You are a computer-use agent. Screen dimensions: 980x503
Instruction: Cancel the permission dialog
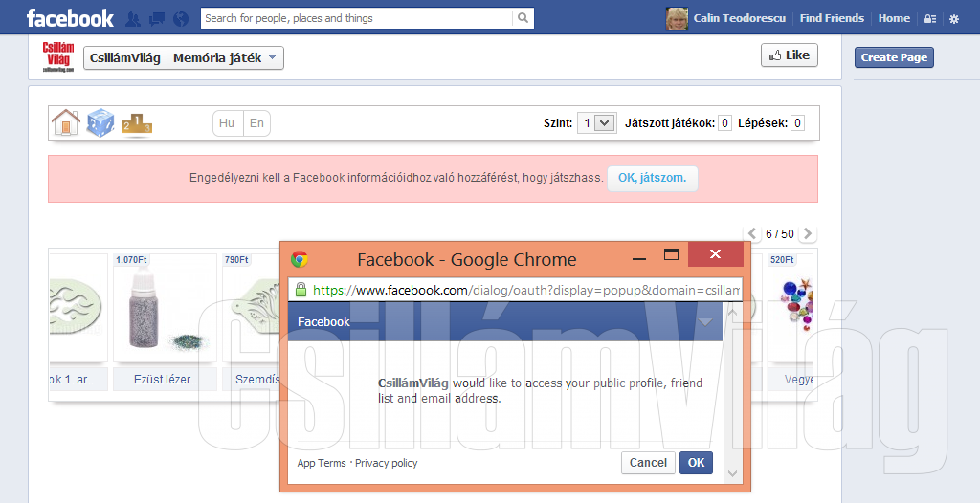pos(648,463)
